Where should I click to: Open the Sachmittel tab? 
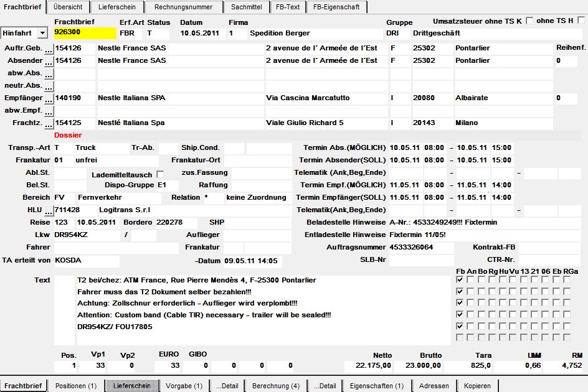pyautogui.click(x=247, y=7)
